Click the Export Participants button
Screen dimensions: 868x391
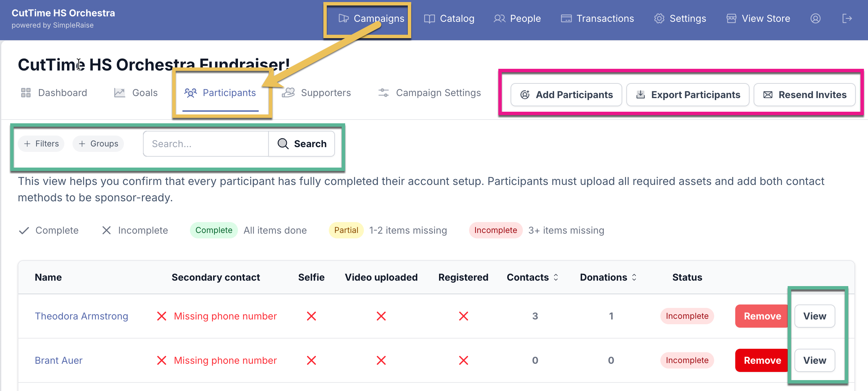(x=688, y=95)
